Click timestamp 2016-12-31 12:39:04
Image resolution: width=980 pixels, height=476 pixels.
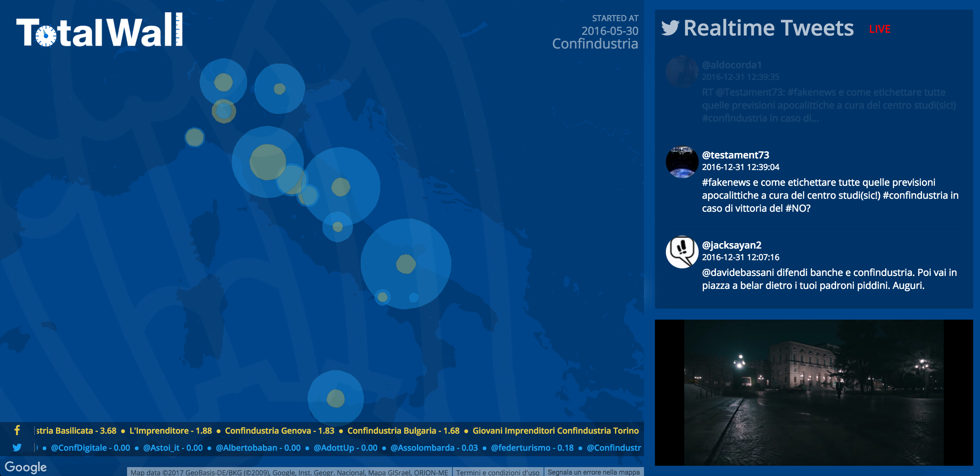[x=740, y=167]
